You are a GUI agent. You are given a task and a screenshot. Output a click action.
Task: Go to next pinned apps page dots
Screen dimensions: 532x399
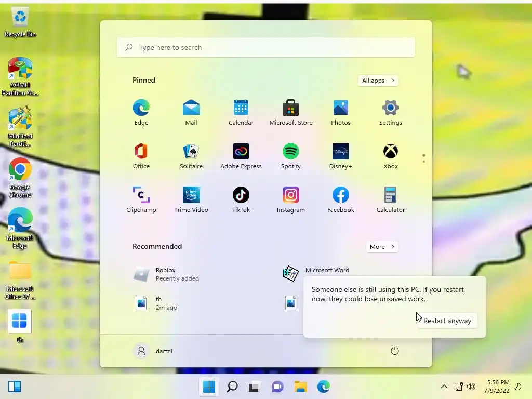tap(424, 158)
